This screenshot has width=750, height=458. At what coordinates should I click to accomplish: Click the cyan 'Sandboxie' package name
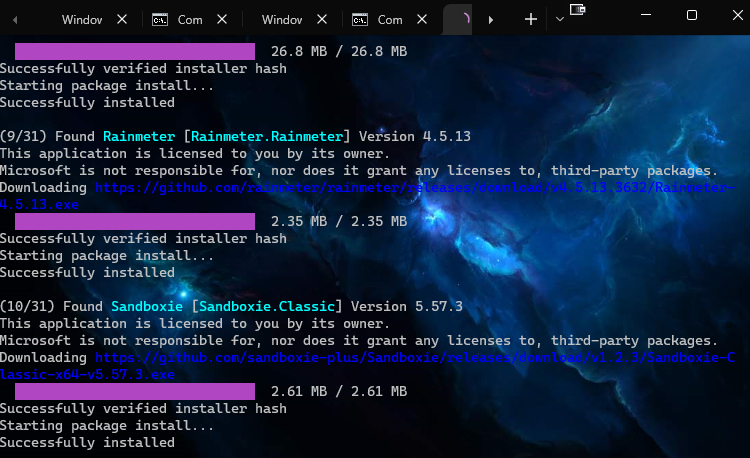point(147,307)
